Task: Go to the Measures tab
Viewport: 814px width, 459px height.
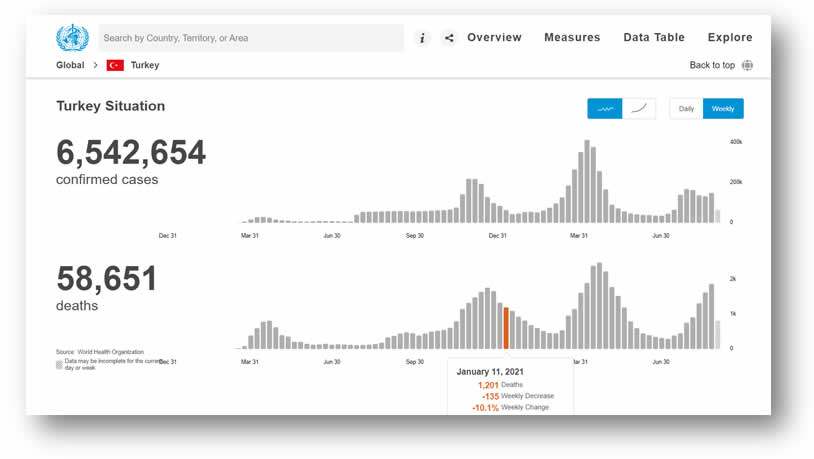Action: tap(572, 37)
